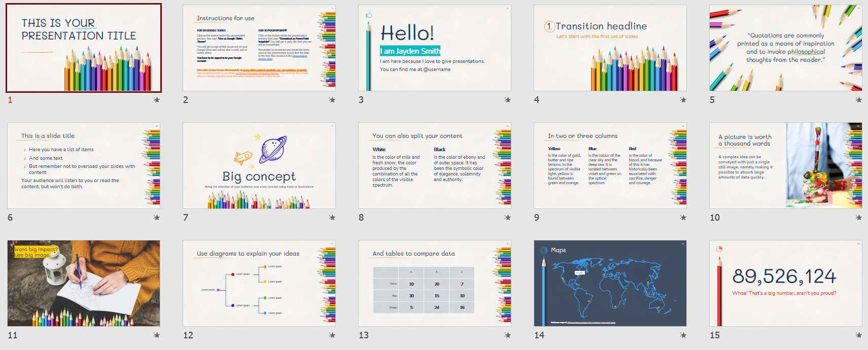
Task: Click the animation star icon under slide 11
Action: tap(157, 335)
